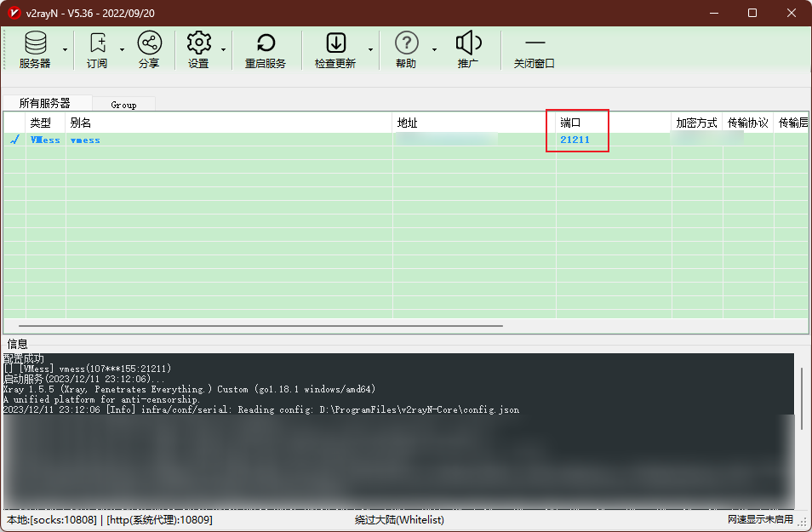
Task: Click the status bar http(系统代理):10809 text
Action: coord(159,519)
